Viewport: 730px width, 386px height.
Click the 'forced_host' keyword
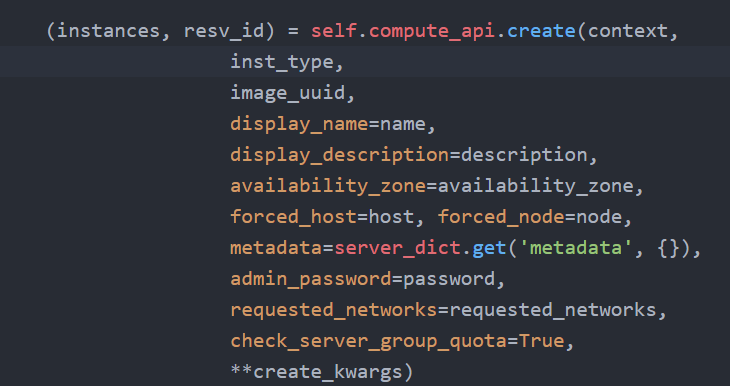coord(293,217)
